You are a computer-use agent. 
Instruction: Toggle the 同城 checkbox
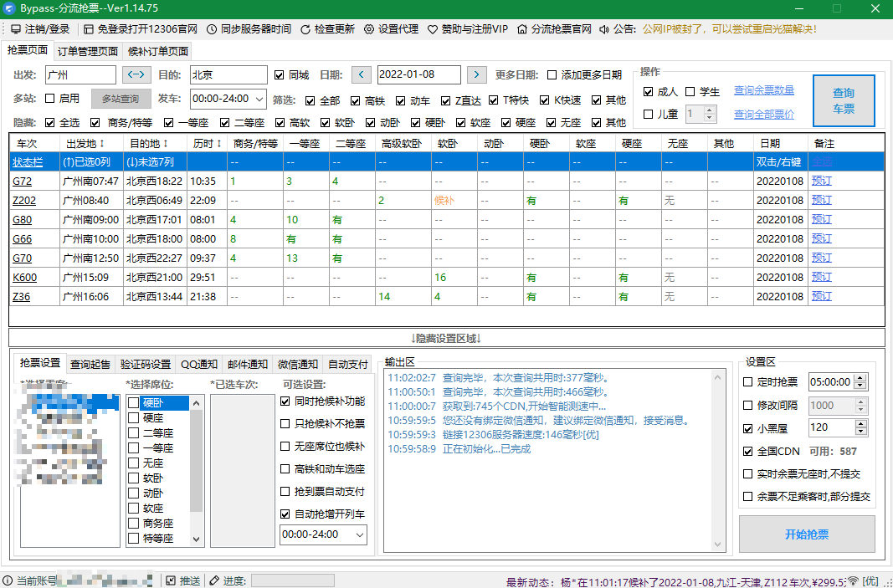[279, 75]
